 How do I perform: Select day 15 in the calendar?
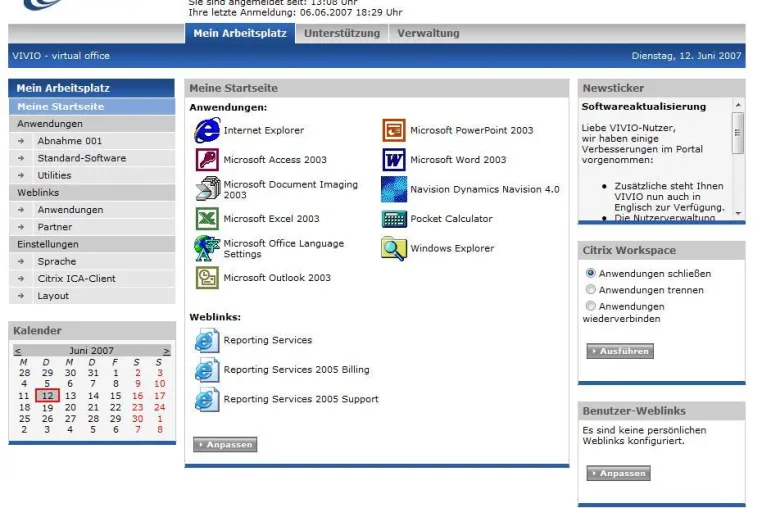click(x=115, y=396)
